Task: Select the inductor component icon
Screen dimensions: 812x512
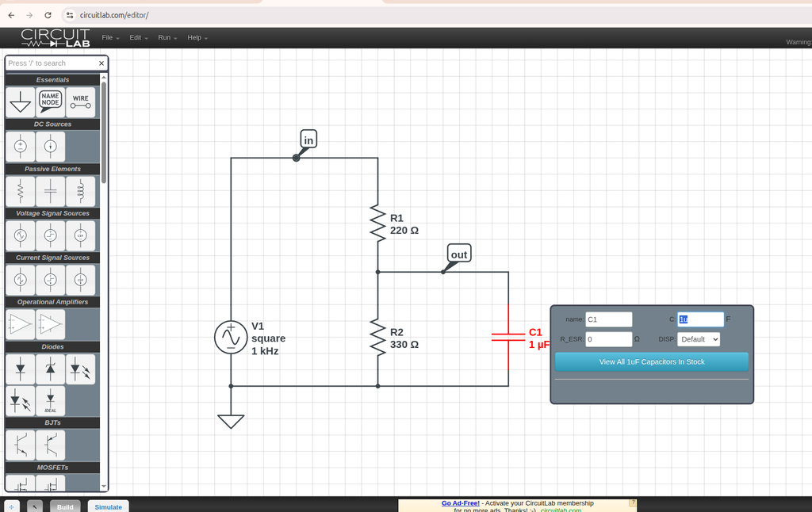Action: click(80, 191)
